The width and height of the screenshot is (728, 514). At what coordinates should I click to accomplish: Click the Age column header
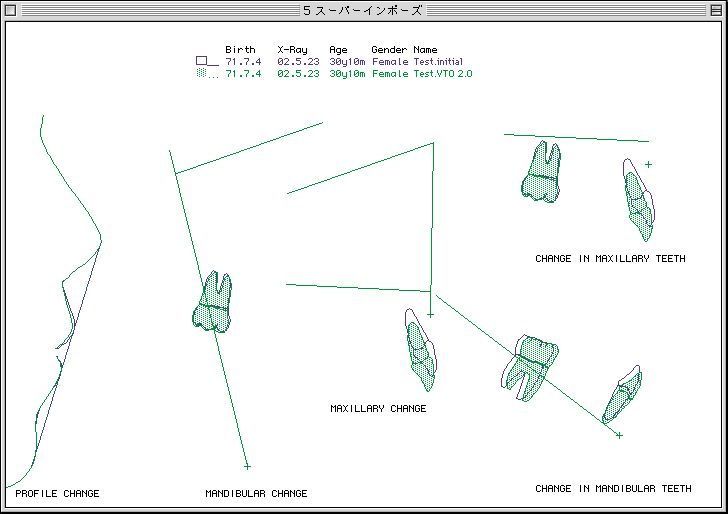[338, 50]
